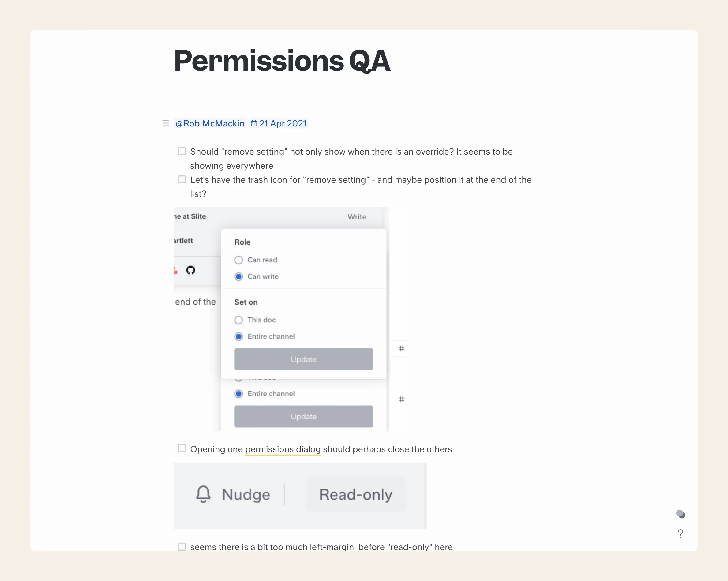Screen dimensions: 728x581
Task: Open the @Rob McMackin mention
Action: pyautogui.click(x=210, y=124)
